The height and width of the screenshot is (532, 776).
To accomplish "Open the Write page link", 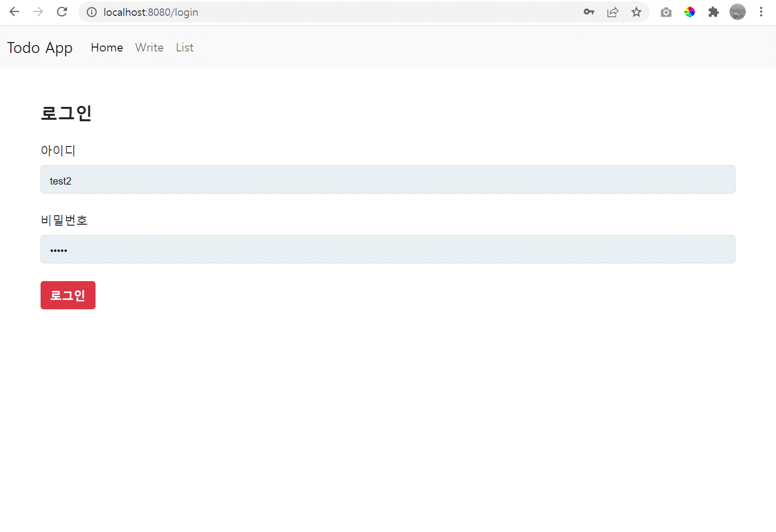I will (149, 48).
